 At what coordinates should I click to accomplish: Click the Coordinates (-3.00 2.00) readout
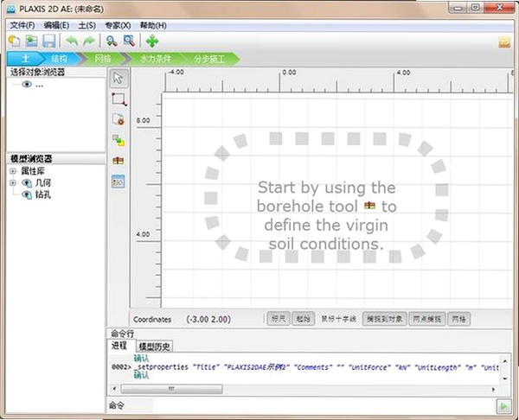[182, 320]
